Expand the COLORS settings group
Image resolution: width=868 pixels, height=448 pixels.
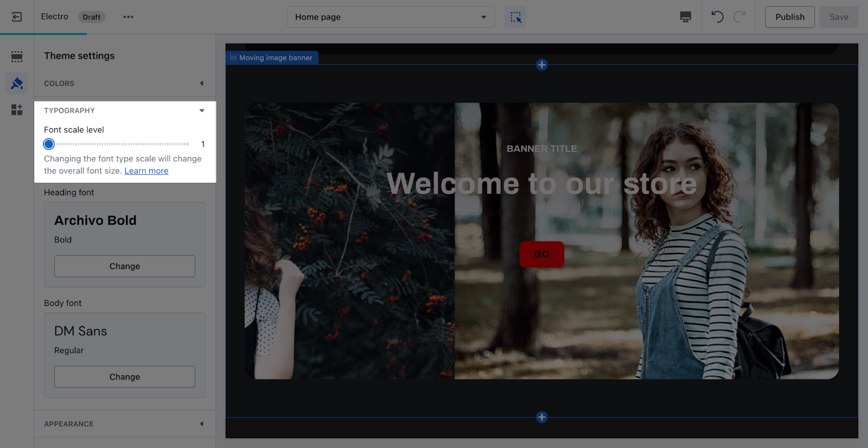(125, 84)
